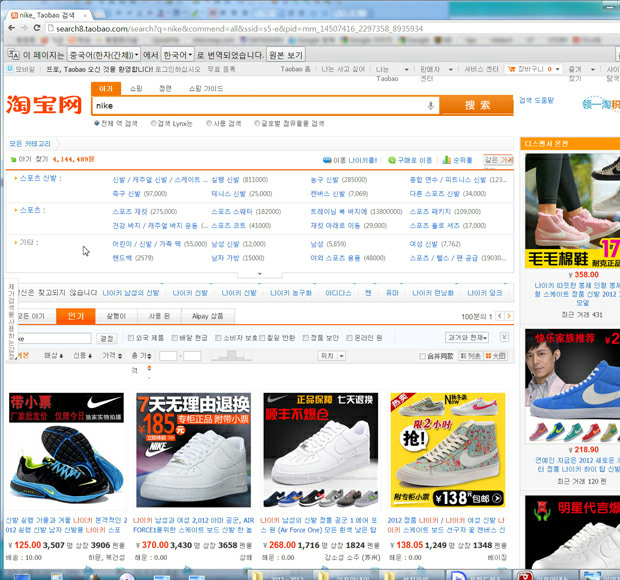Image resolution: width=620 pixels, height=580 pixels.
Task: Select the 아가 search tab
Action: pos(106,89)
